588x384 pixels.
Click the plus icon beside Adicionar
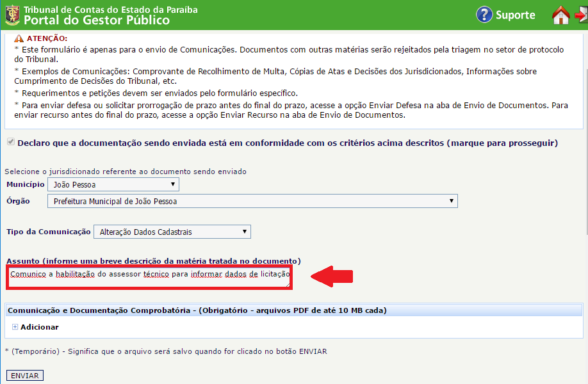point(15,327)
